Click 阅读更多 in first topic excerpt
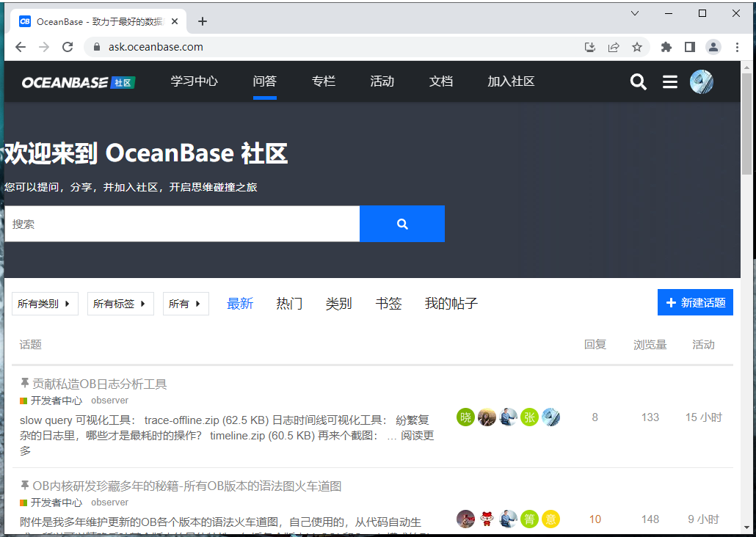The image size is (756, 537). [417, 435]
